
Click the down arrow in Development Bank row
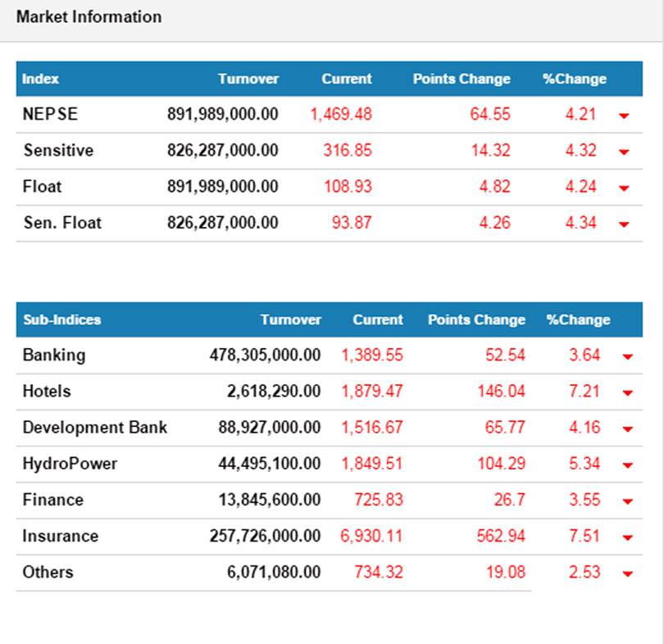pyautogui.click(x=628, y=429)
